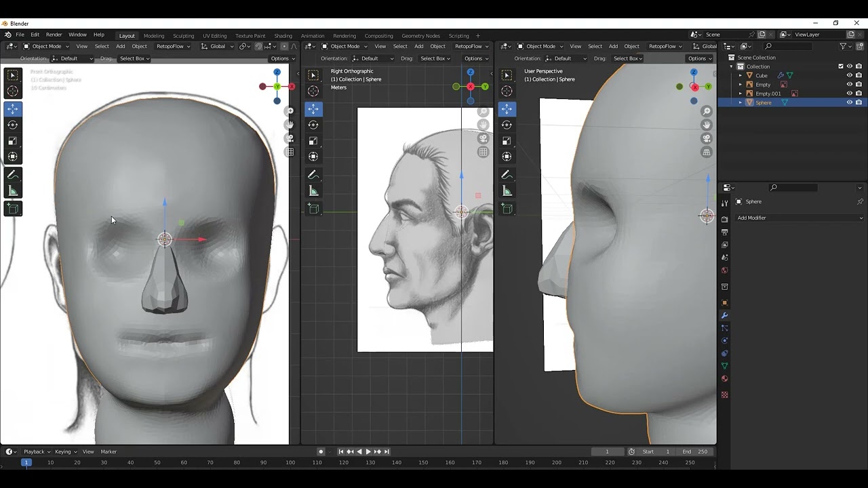Image resolution: width=868 pixels, height=488 pixels.
Task: Toggle snapping magnet in left viewport header
Action: (x=258, y=46)
